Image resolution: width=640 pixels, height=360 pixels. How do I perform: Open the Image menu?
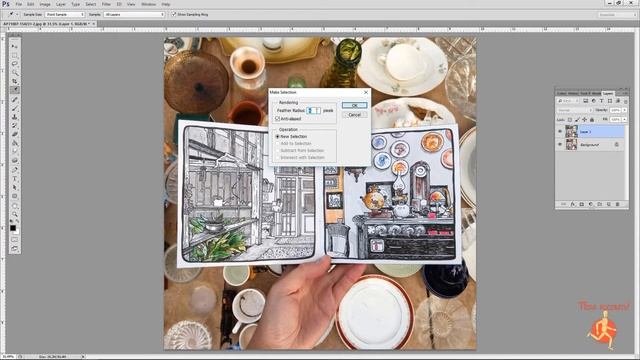pyautogui.click(x=45, y=4)
